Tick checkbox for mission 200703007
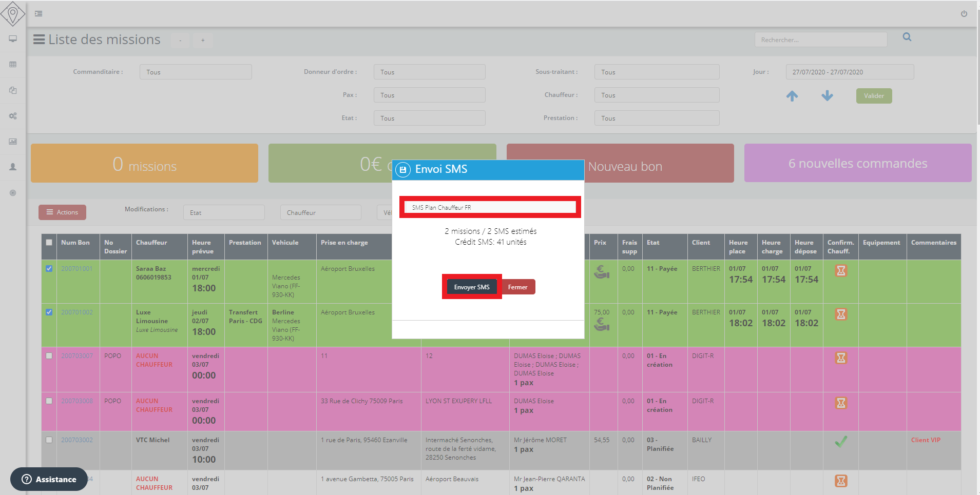The height and width of the screenshot is (495, 980). pos(49,355)
